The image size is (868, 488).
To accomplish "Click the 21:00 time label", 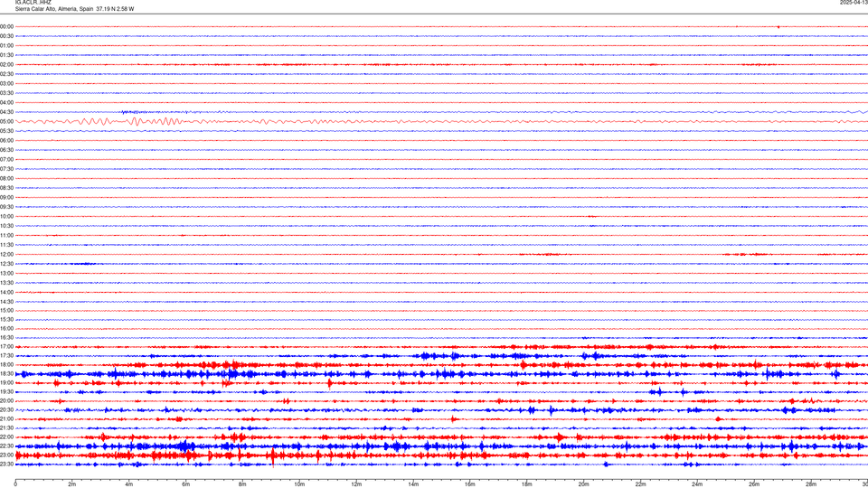I will (x=6, y=418).
